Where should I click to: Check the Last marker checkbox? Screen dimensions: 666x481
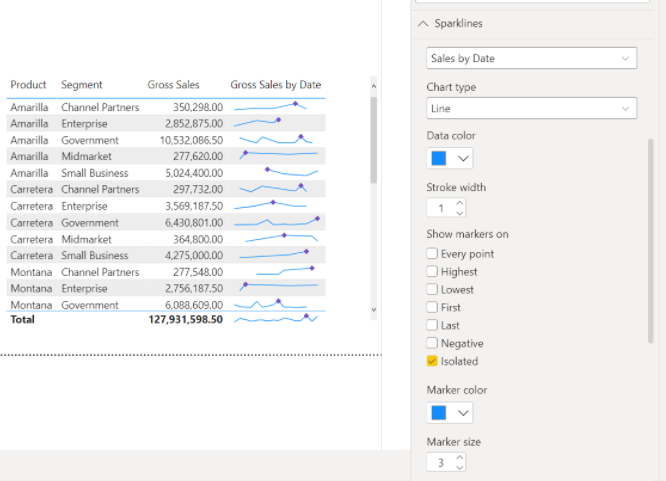(432, 325)
